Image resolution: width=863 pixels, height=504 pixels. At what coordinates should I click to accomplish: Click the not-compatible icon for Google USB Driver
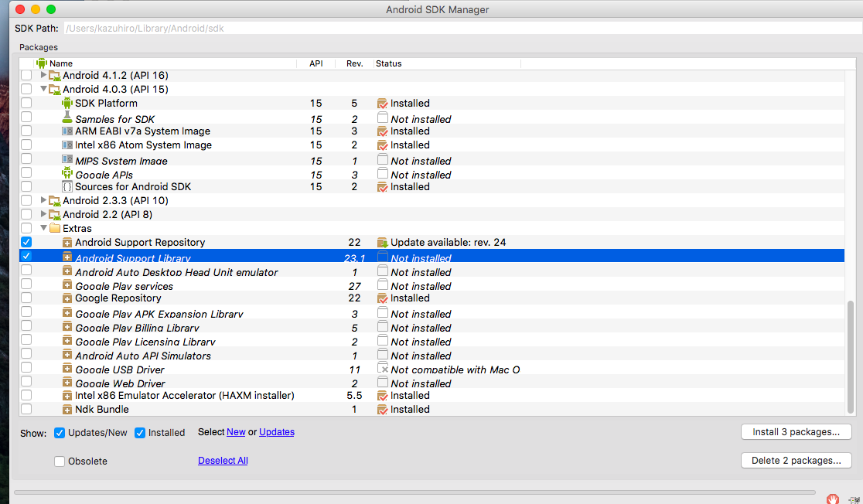click(x=382, y=369)
